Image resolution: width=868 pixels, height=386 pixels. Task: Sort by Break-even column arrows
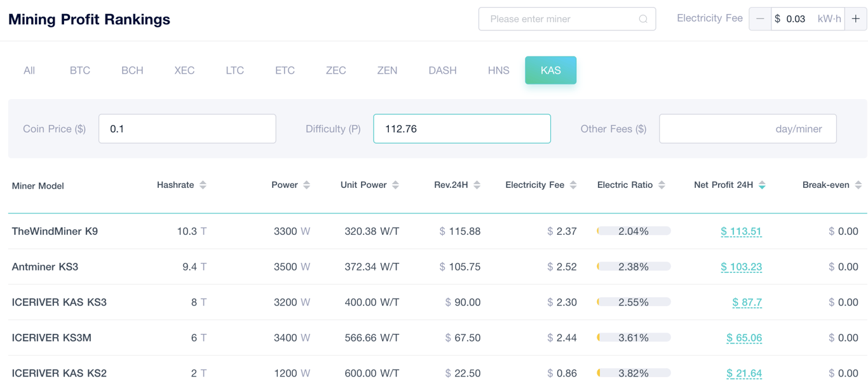(x=858, y=185)
